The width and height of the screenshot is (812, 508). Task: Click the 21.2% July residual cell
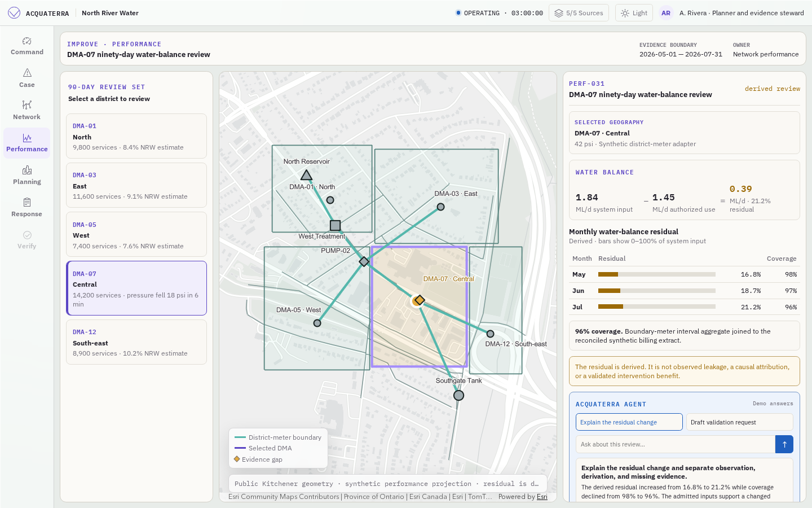[x=751, y=307]
